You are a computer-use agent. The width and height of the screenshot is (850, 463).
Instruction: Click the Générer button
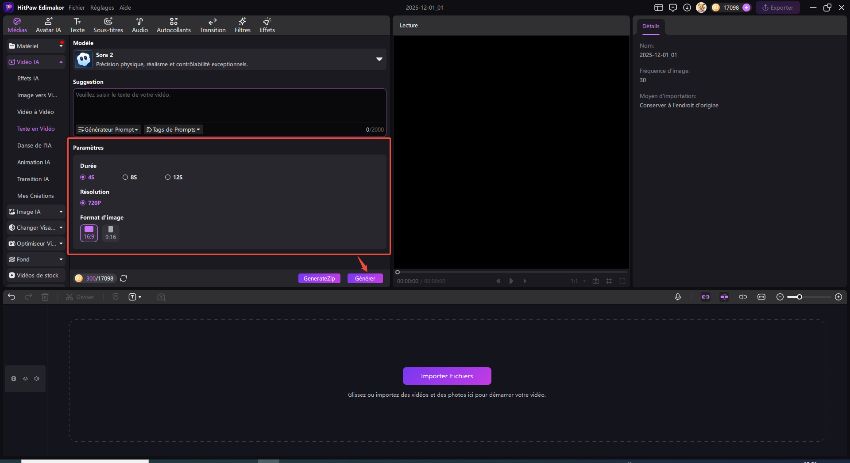pyautogui.click(x=365, y=278)
